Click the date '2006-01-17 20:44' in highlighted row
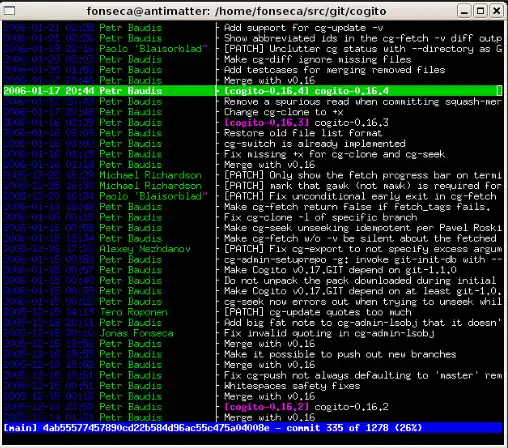Screen dimensions: 508x448 (x=49, y=91)
